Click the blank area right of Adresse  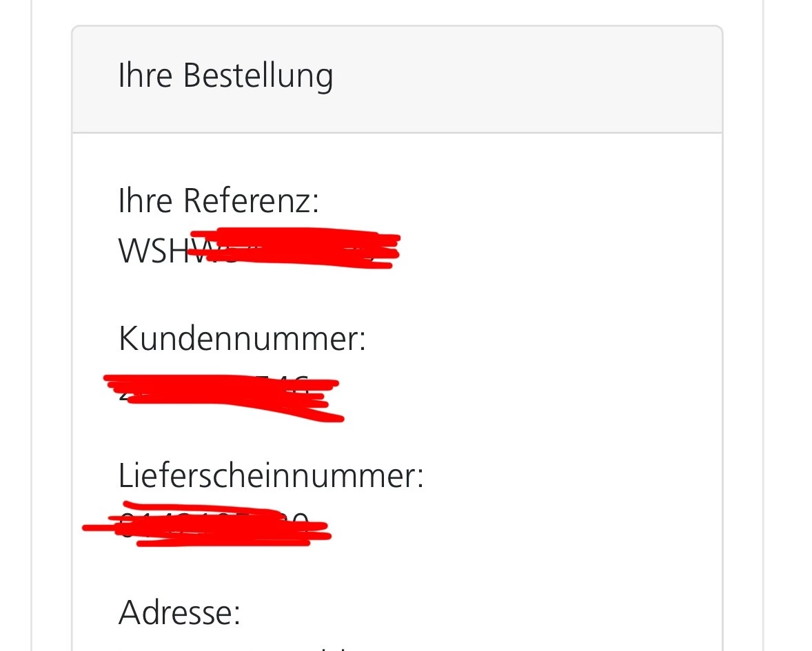(483, 612)
